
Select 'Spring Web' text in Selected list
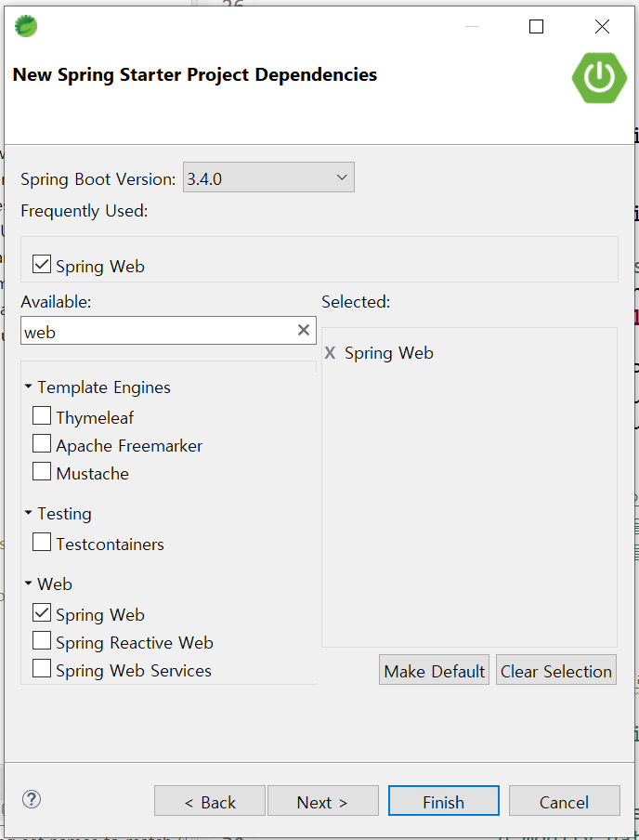(389, 353)
